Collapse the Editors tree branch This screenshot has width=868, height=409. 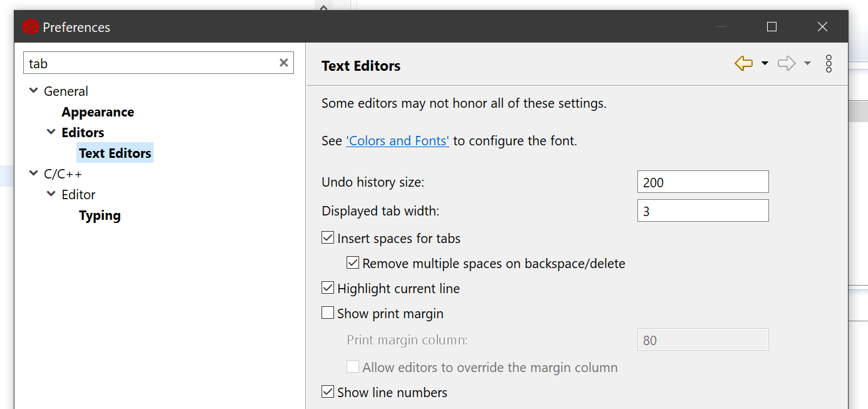coord(51,132)
